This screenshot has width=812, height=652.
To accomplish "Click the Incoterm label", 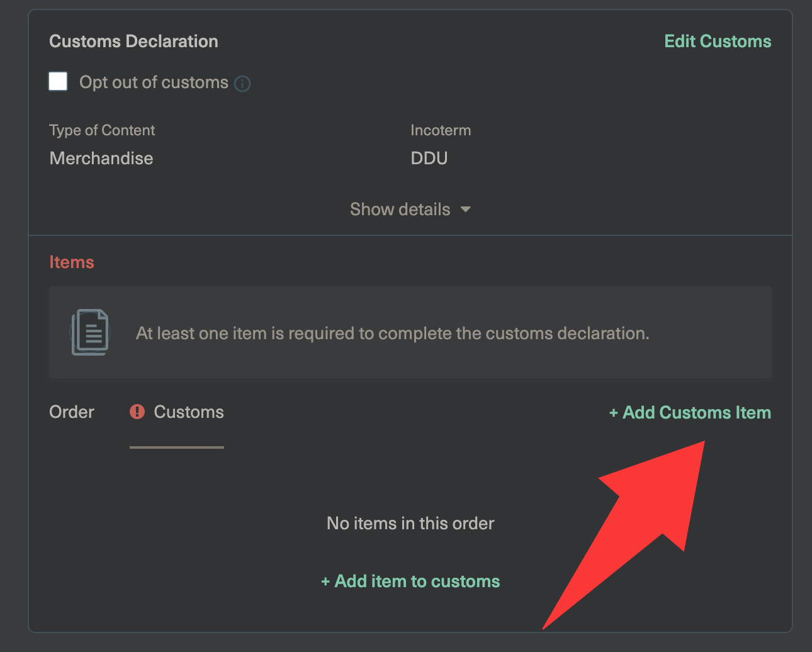I will tap(441, 130).
